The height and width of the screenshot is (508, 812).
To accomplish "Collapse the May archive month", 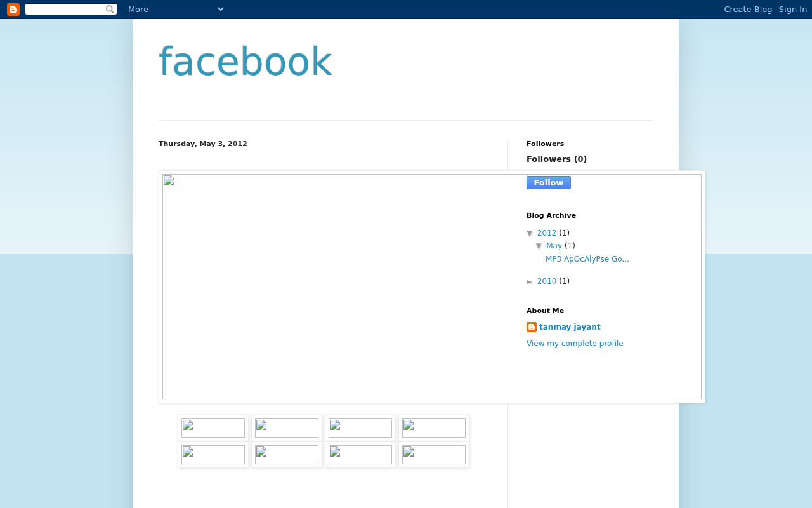I will [539, 246].
